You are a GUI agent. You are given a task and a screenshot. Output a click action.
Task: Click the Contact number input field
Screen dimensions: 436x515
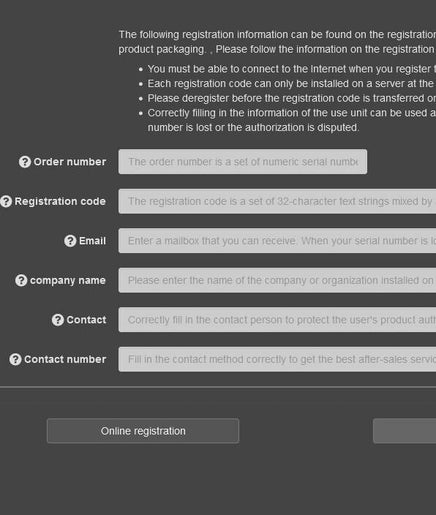[277, 359]
